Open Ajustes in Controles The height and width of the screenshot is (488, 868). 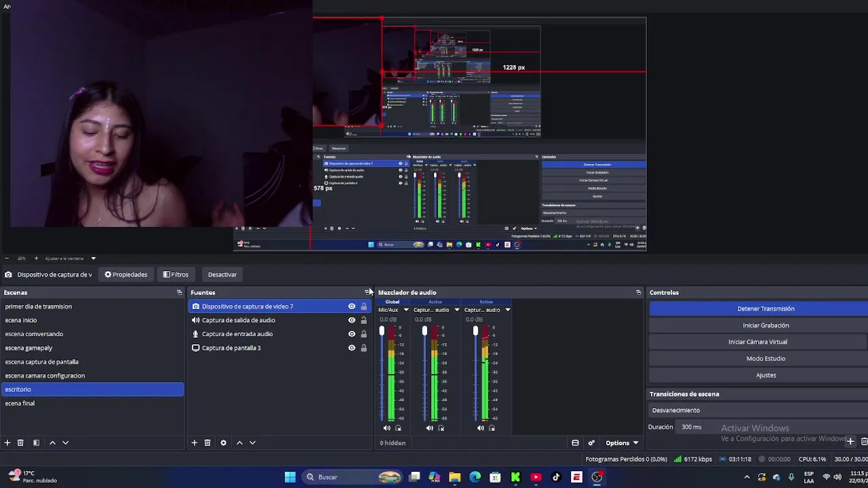pyautogui.click(x=766, y=375)
